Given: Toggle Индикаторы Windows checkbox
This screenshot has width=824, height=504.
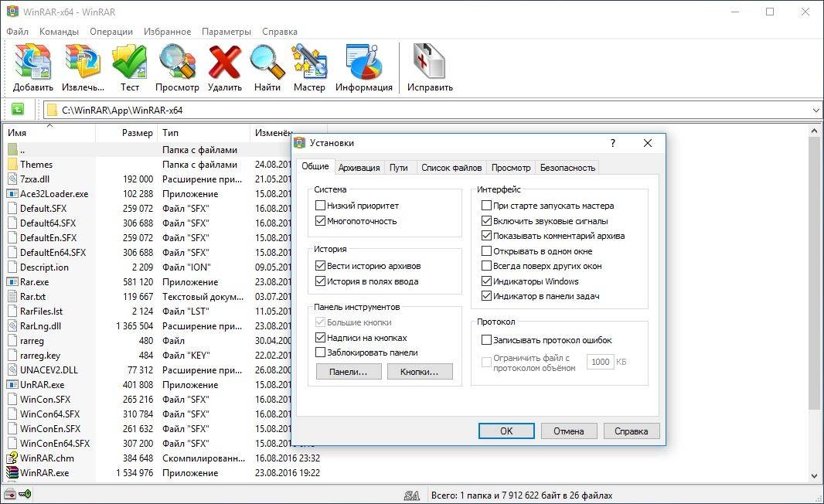Looking at the screenshot, I should click(487, 281).
